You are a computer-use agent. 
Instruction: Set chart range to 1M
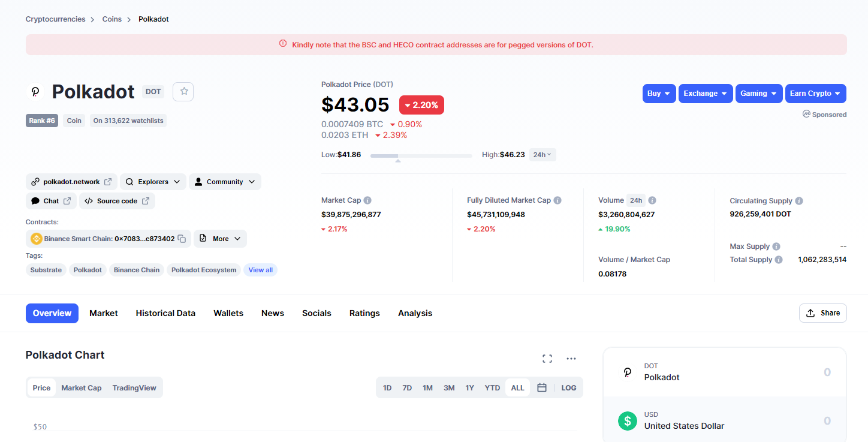tap(427, 388)
